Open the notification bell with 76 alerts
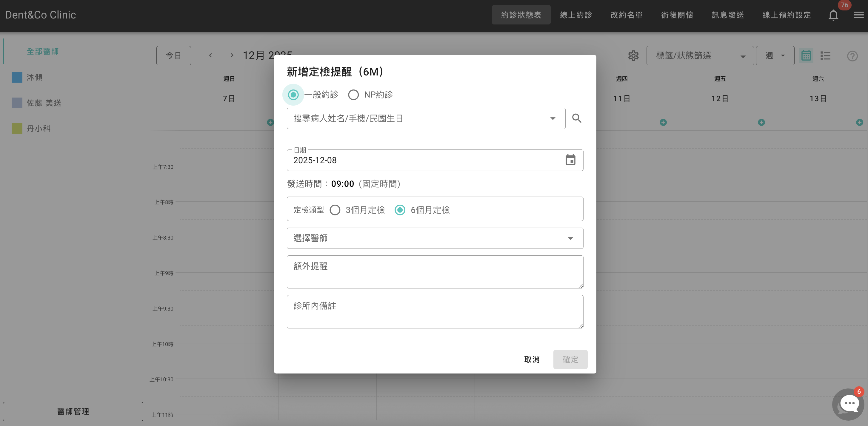The height and width of the screenshot is (426, 868). 833,15
